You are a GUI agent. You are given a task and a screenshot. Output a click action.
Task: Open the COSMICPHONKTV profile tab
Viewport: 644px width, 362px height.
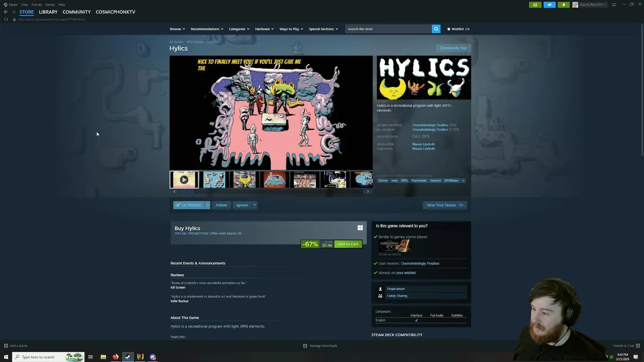click(x=115, y=12)
